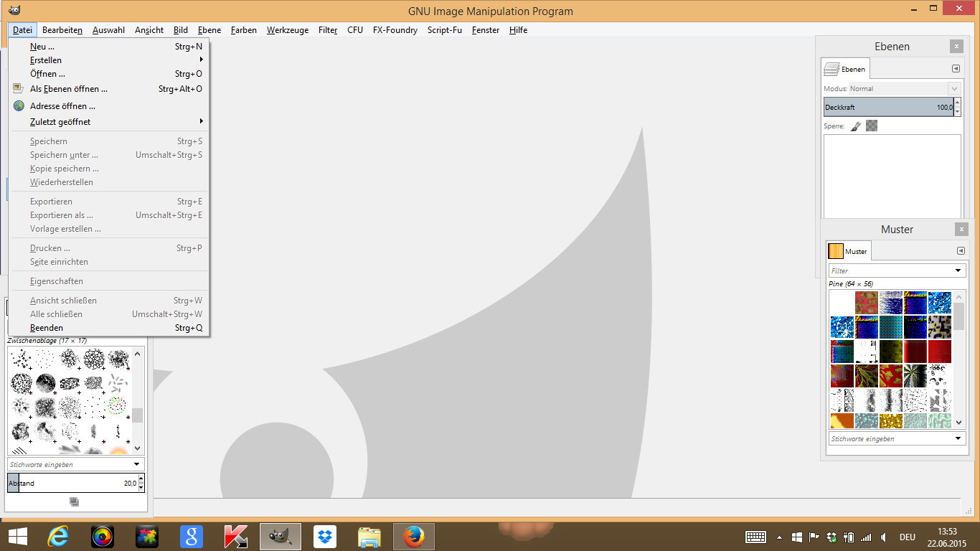Open the network signal tray icon
980x551 pixels.
866,537
